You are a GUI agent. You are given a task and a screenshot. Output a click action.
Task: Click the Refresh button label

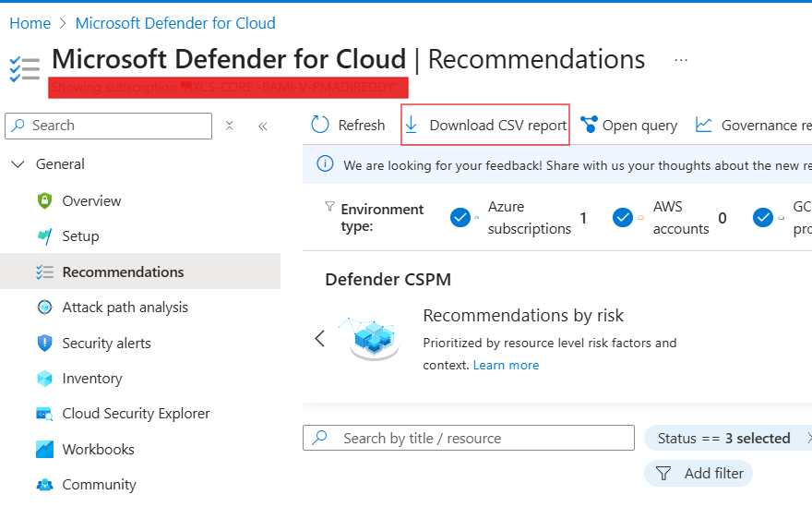pyautogui.click(x=362, y=125)
